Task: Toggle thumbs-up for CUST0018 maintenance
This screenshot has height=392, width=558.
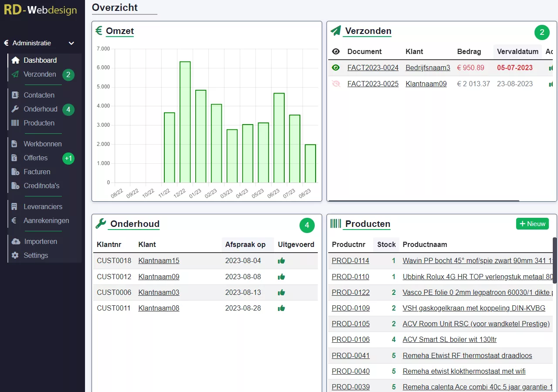Action: 281,260
